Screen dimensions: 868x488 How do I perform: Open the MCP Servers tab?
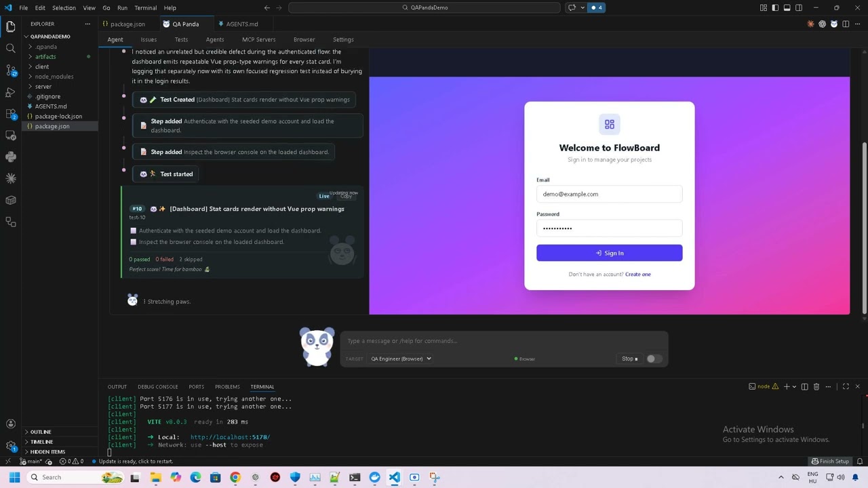coord(258,39)
